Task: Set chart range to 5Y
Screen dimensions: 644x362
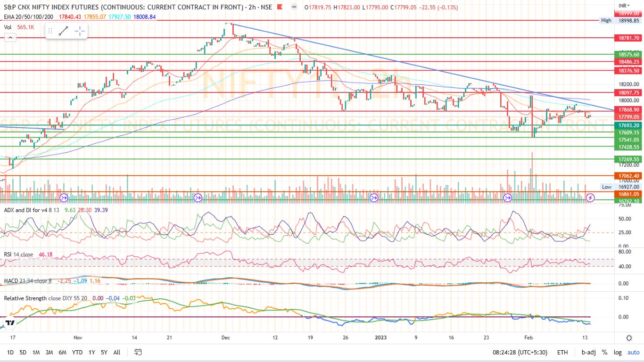Action: click(104, 352)
